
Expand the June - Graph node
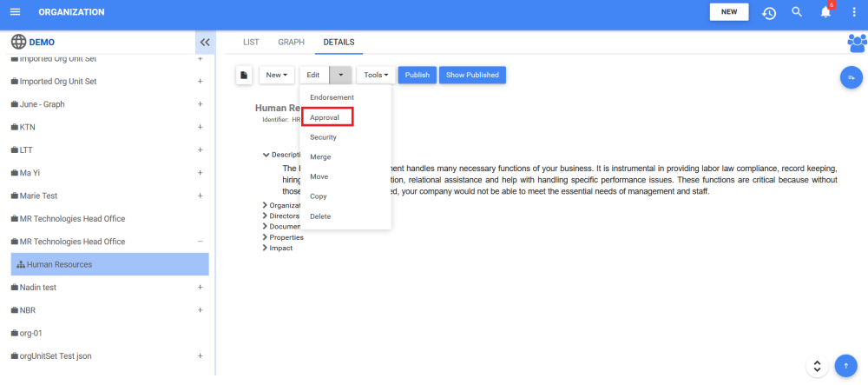click(201, 104)
